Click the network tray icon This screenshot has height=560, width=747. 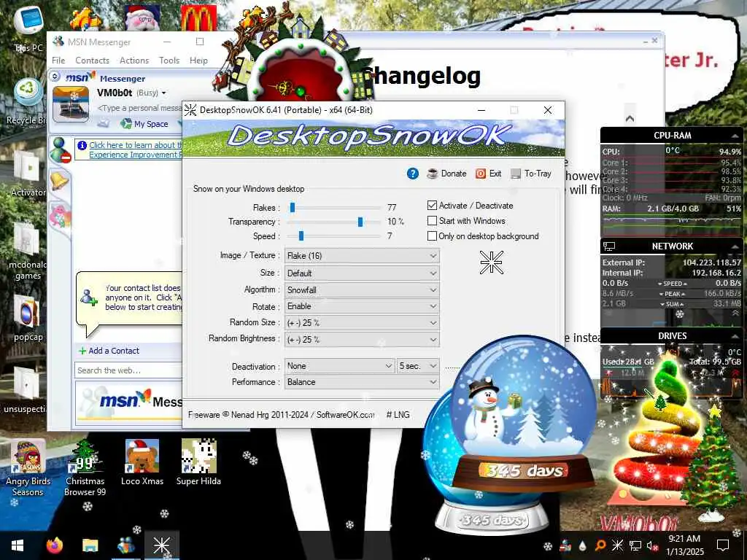click(x=635, y=545)
